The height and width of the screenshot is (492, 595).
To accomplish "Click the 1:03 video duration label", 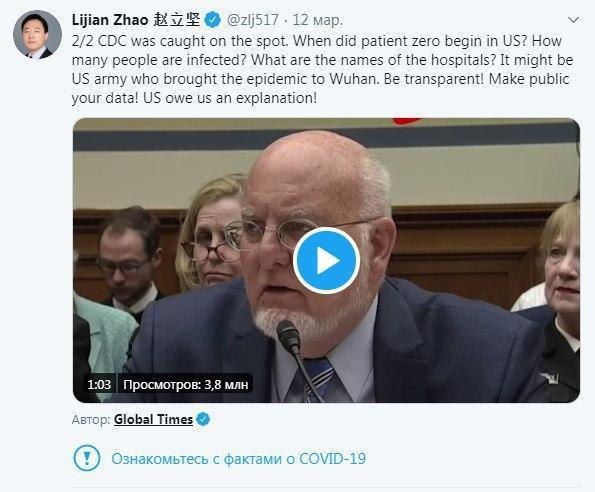I will [x=99, y=385].
